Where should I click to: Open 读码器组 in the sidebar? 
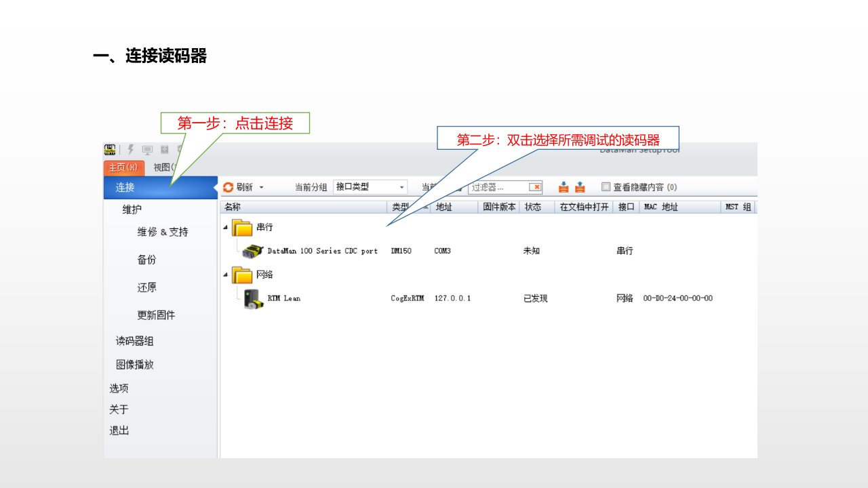pos(134,341)
